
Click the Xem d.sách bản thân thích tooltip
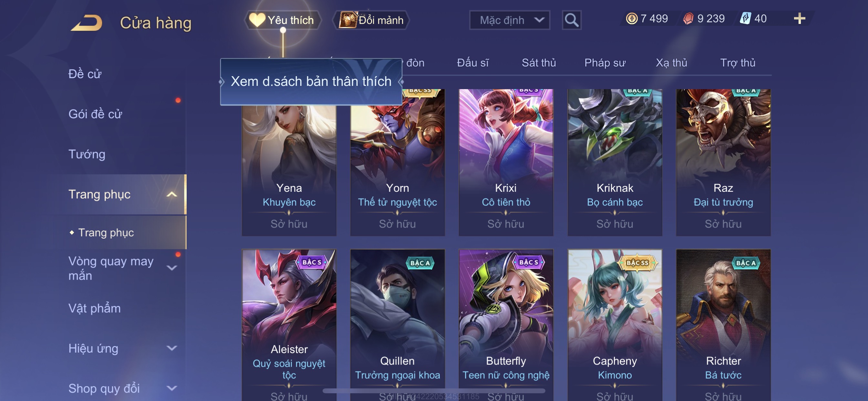311,82
